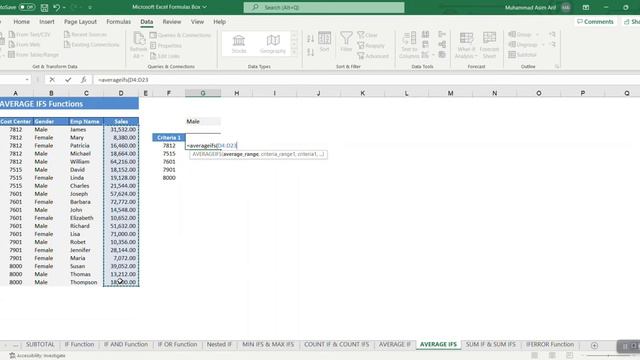Switch to the AVERAGE IF sheet
Viewport: 640px width, 360px height.
pyautogui.click(x=394, y=344)
